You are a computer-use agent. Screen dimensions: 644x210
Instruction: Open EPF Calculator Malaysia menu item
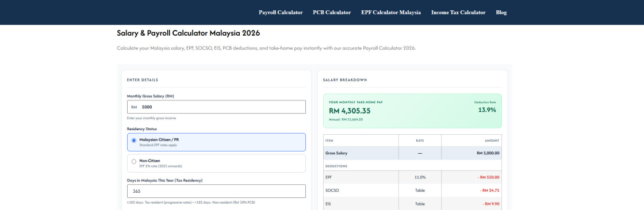(391, 13)
